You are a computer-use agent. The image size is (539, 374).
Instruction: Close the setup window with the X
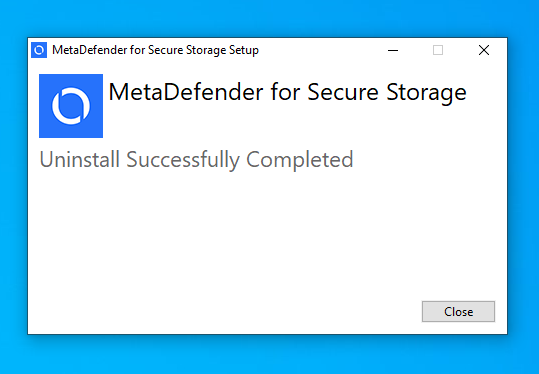pos(484,50)
